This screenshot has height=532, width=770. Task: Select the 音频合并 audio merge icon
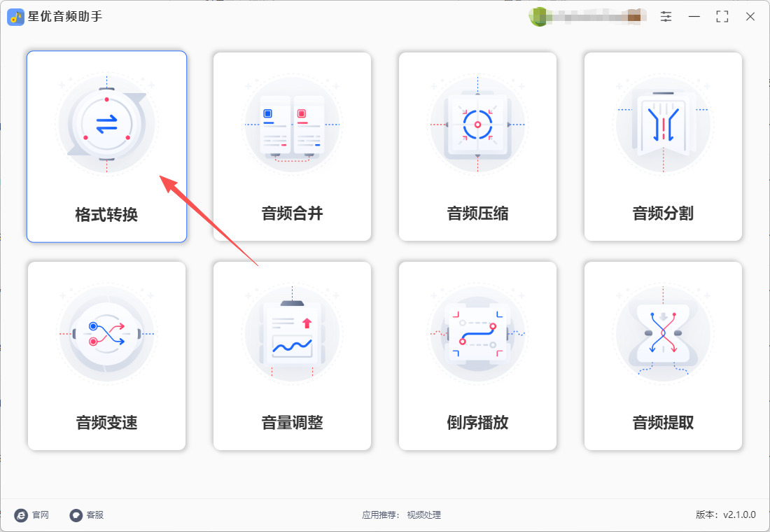292,124
